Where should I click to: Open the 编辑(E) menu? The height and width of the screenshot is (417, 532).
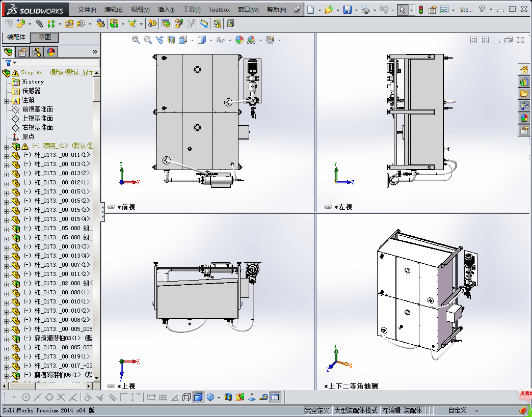coord(113,10)
